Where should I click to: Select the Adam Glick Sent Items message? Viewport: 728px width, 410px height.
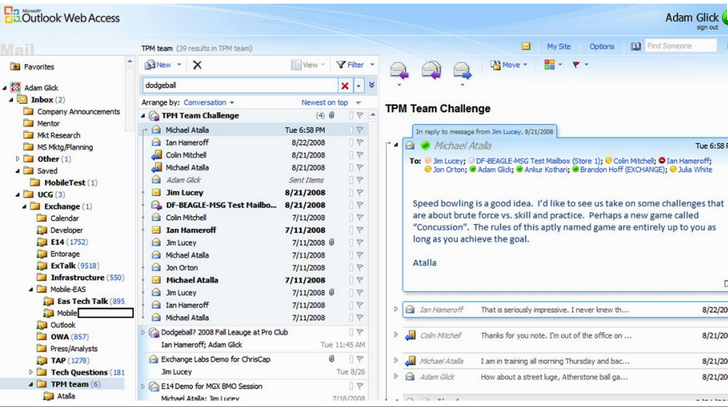254,180
